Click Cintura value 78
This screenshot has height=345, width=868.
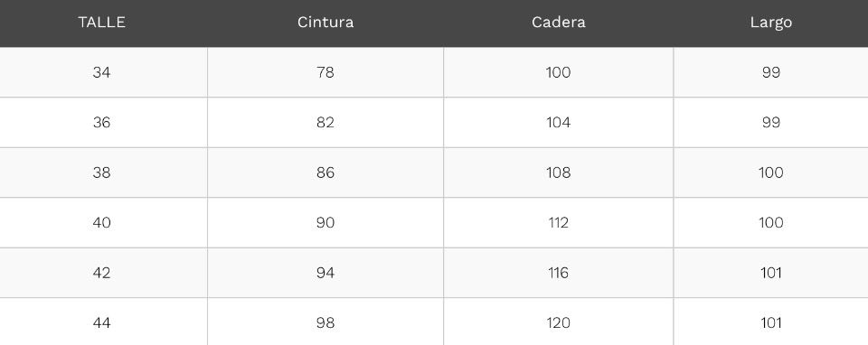click(325, 72)
